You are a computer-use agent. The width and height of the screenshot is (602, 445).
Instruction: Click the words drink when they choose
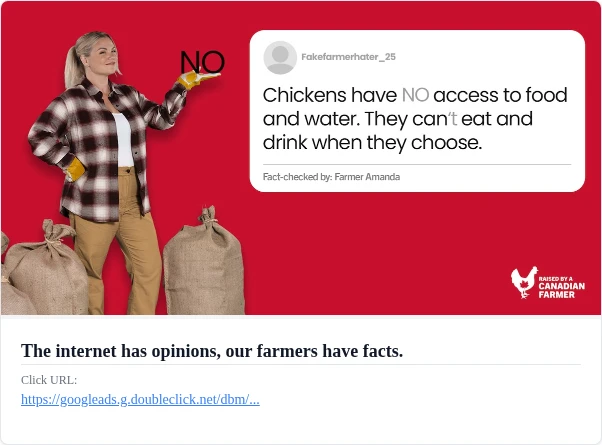pos(372,143)
